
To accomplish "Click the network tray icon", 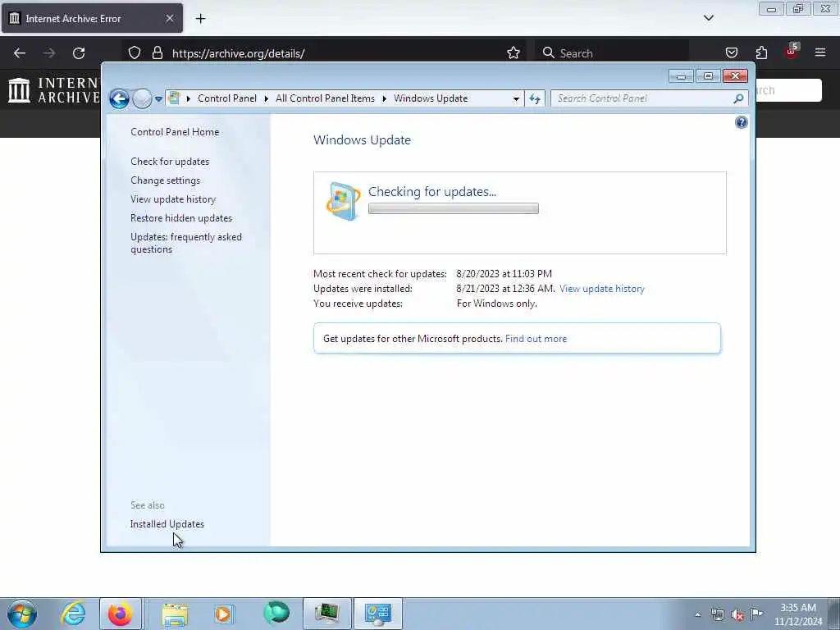I will [717, 615].
